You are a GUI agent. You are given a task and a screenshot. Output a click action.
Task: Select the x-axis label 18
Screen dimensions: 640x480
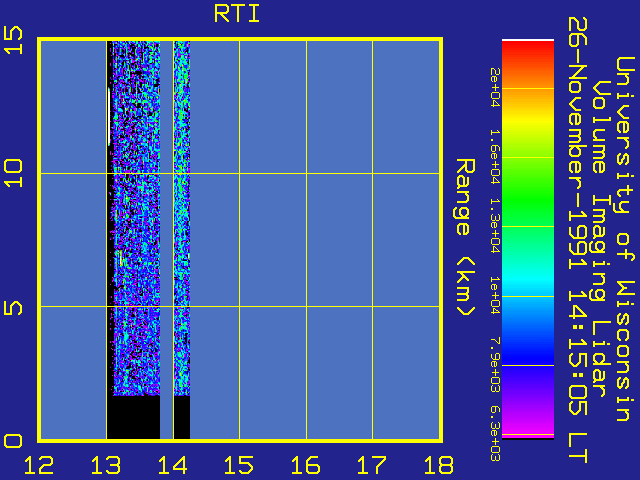439,465
